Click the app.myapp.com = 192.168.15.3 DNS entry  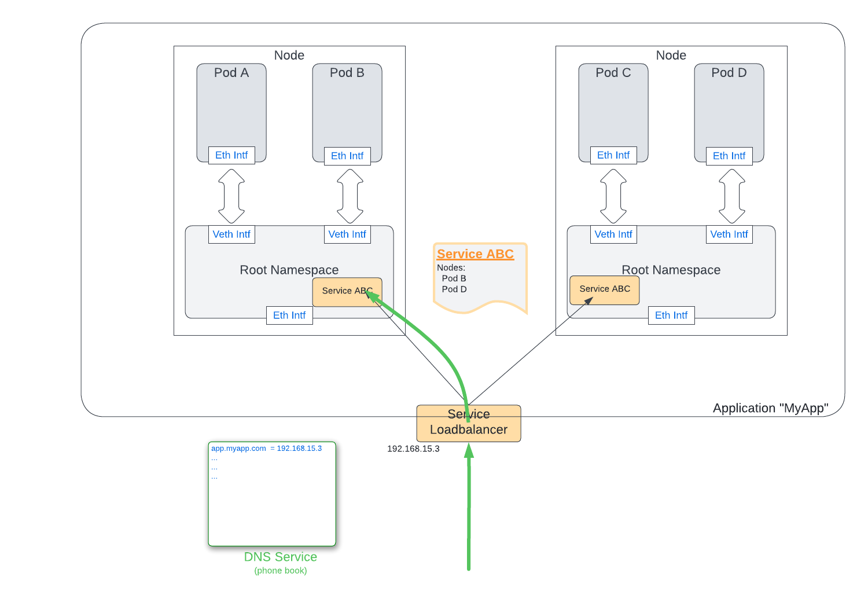tap(266, 449)
